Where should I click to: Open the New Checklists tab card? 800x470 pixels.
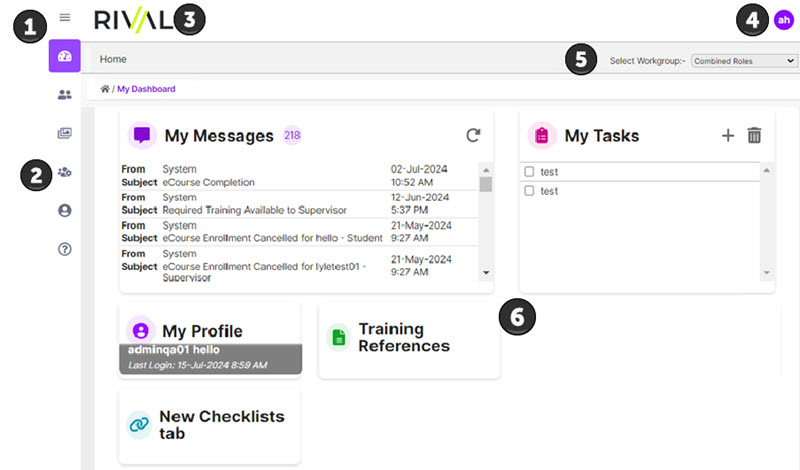[x=210, y=426]
